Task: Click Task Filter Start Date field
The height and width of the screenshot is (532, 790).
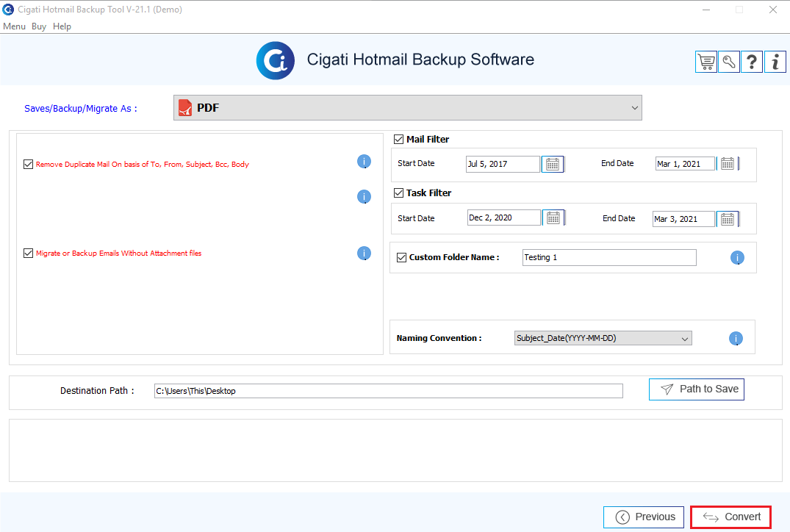Action: [x=504, y=218]
